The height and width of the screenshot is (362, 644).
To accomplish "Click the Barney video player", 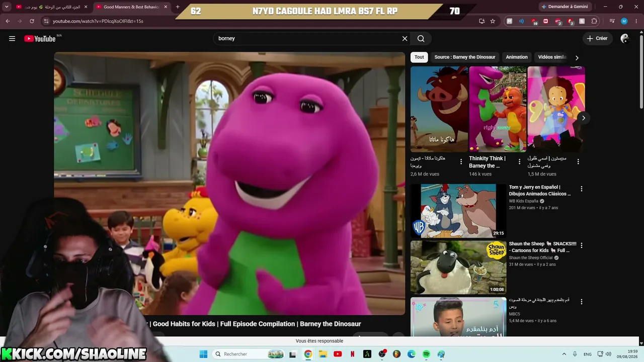I will coord(229,184).
